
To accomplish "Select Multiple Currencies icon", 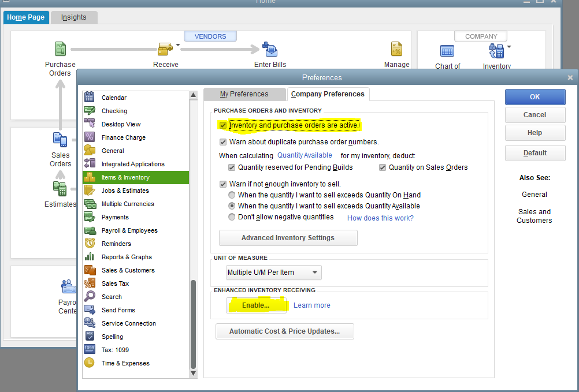I will click(90, 204).
